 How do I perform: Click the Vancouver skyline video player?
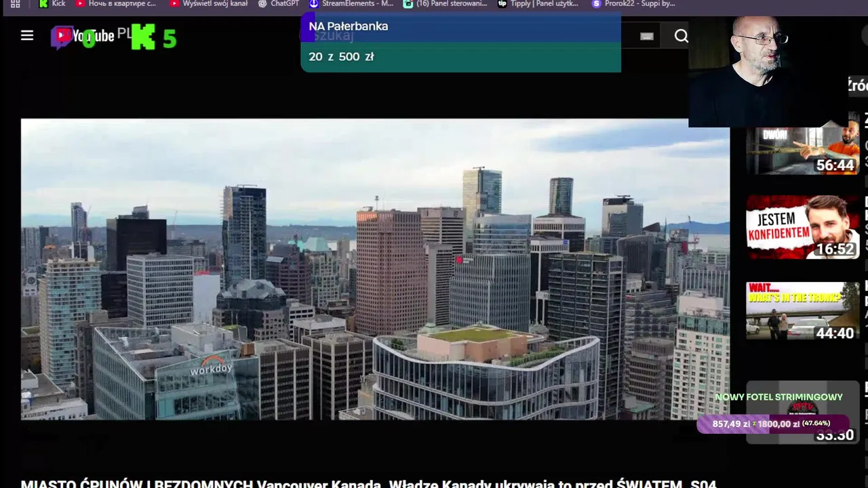coord(375,269)
